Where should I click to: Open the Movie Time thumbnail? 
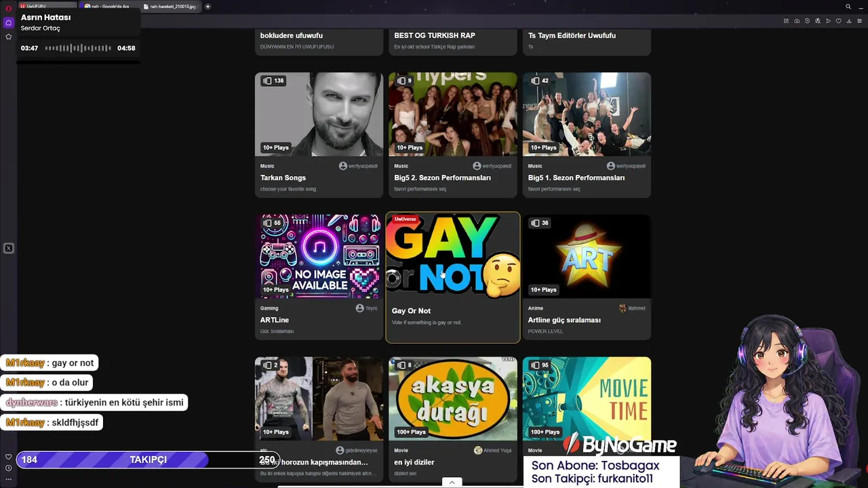[x=587, y=399]
